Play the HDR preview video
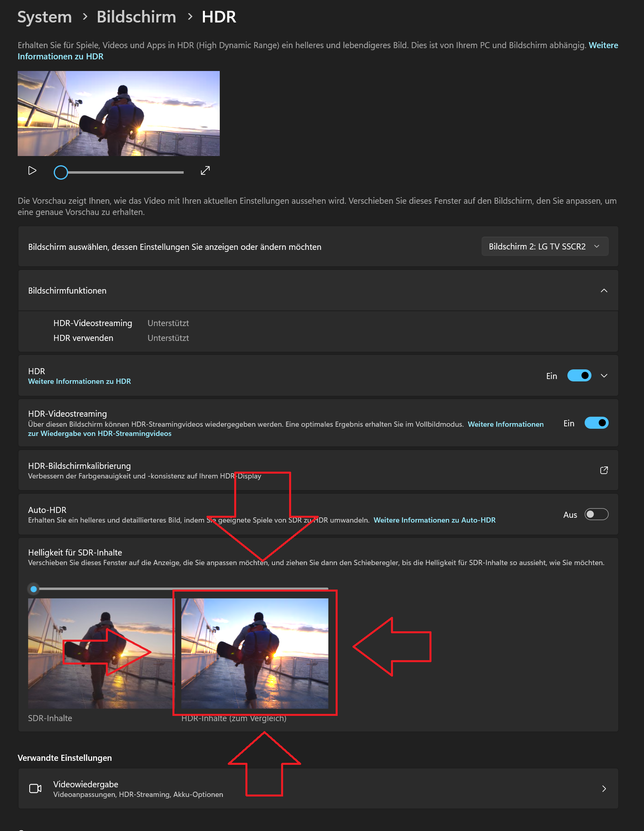Image resolution: width=644 pixels, height=831 pixels. (32, 170)
